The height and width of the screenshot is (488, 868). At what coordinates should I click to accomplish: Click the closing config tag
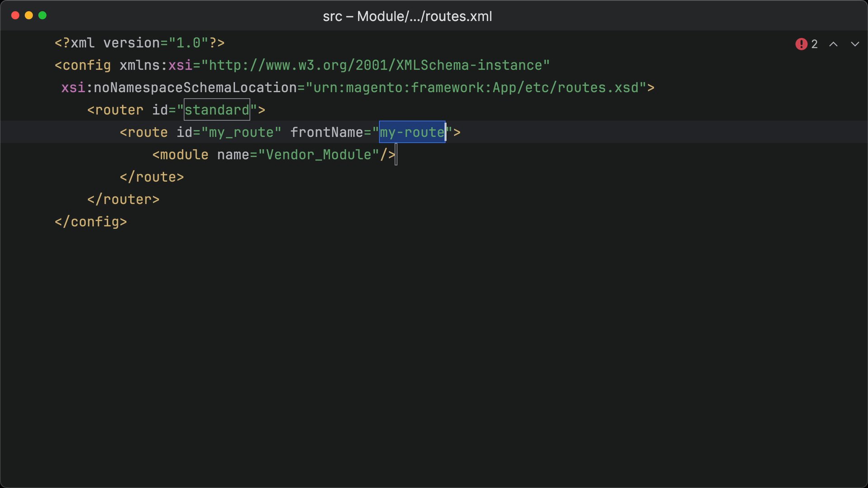pos(91,222)
